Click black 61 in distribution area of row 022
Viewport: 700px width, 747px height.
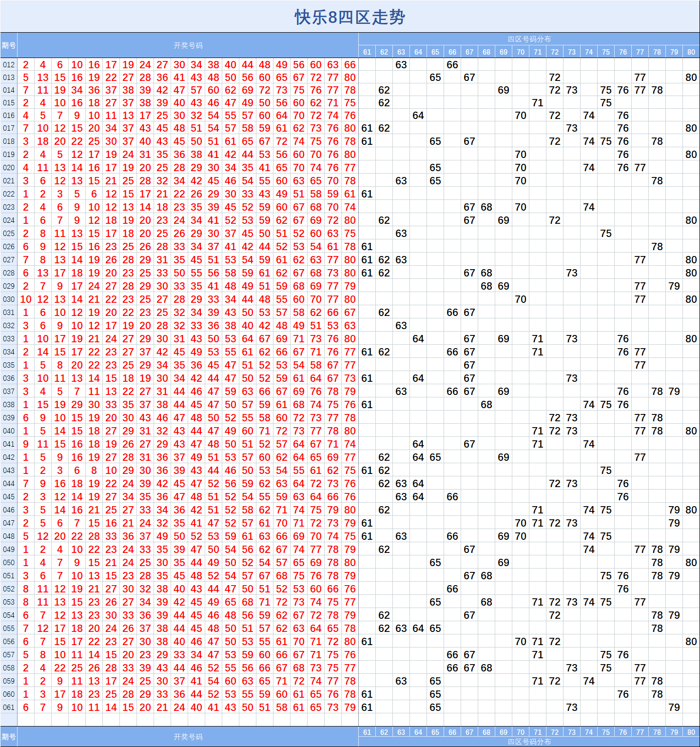[x=367, y=194]
